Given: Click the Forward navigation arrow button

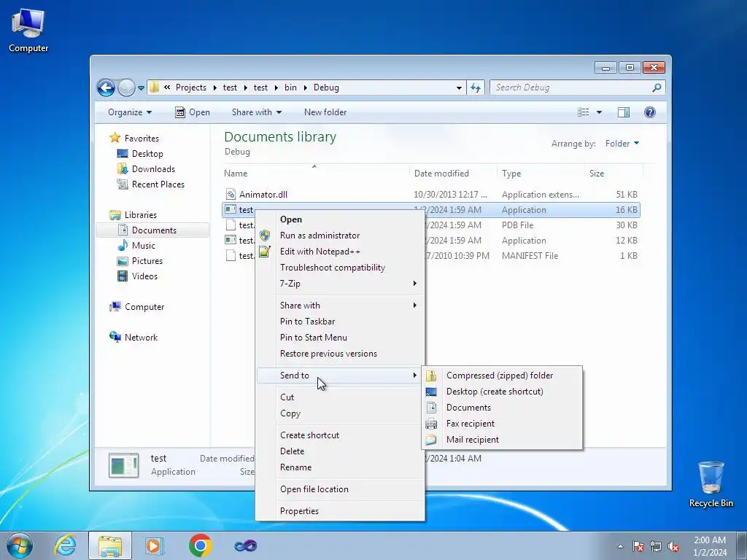Looking at the screenshot, I should click(126, 87).
